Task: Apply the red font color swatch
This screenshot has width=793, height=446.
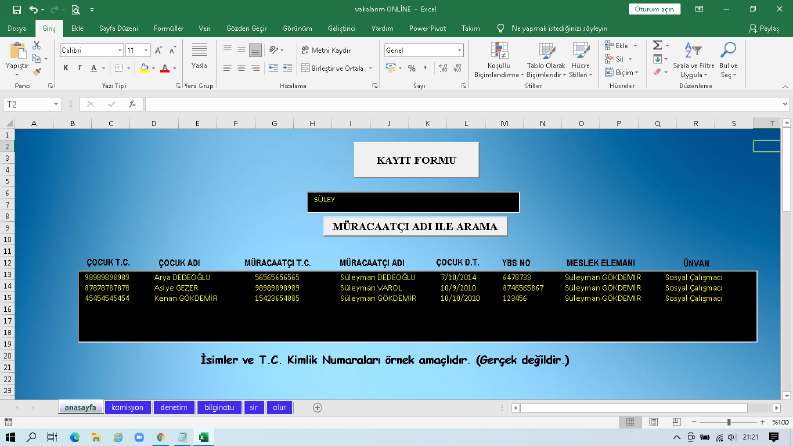Action: (165, 68)
